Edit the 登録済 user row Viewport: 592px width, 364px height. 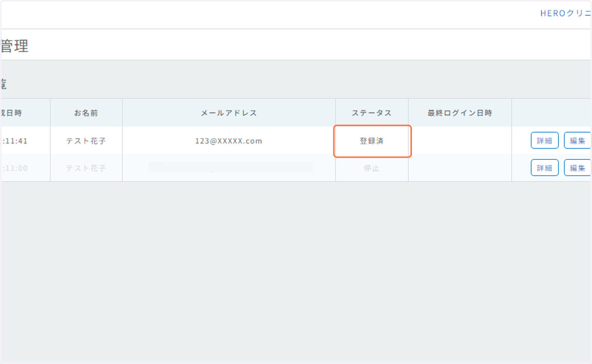point(577,141)
